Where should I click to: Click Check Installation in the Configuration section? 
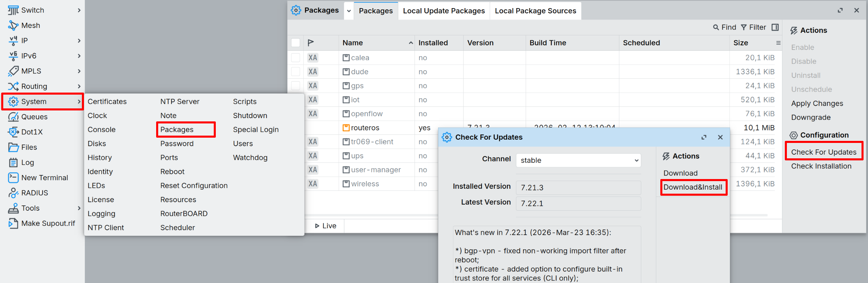pos(821,166)
